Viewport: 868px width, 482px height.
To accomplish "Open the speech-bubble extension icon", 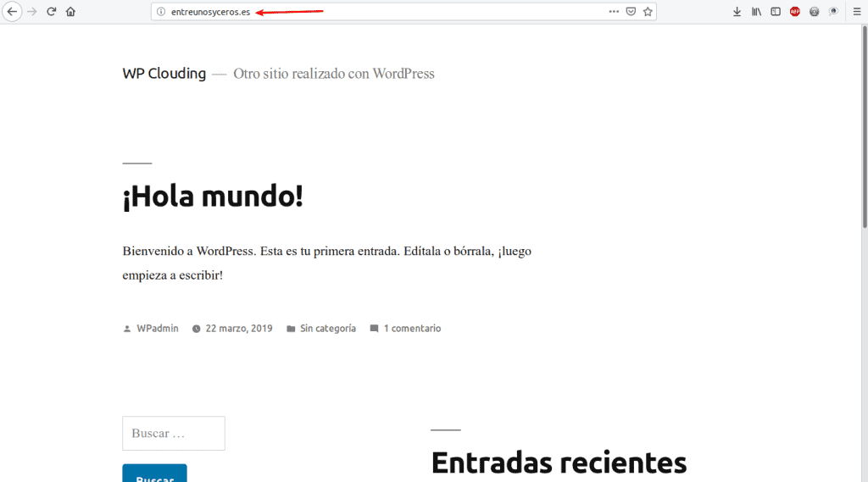I will click(x=833, y=12).
